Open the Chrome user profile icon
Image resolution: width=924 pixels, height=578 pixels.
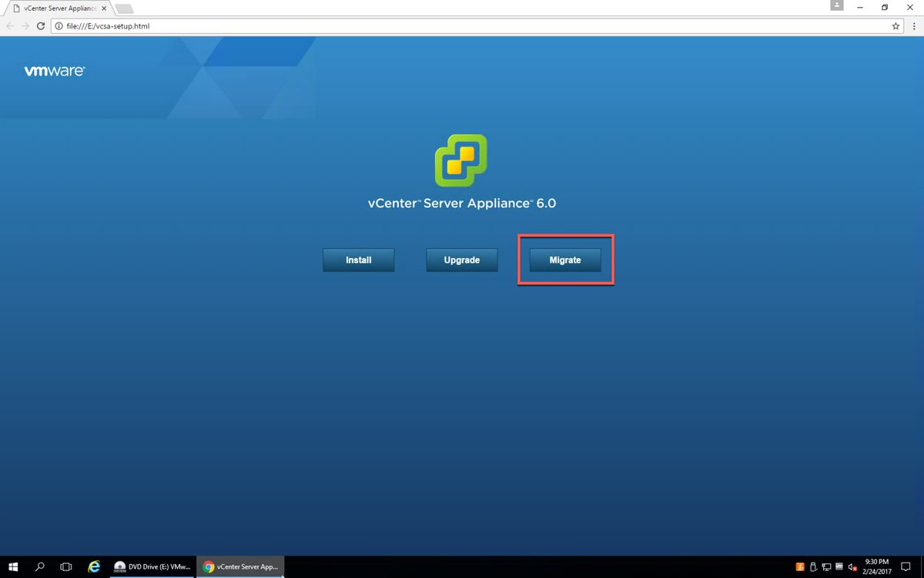pos(837,5)
